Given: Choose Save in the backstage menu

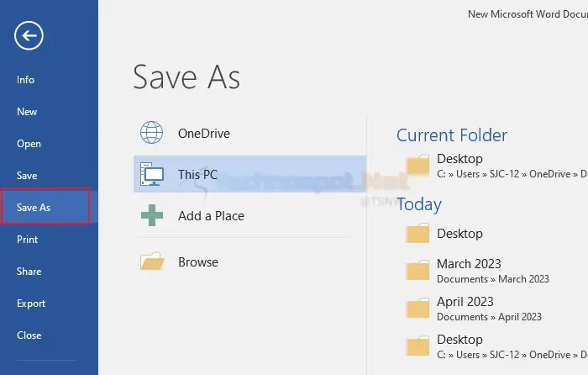Looking at the screenshot, I should (27, 175).
